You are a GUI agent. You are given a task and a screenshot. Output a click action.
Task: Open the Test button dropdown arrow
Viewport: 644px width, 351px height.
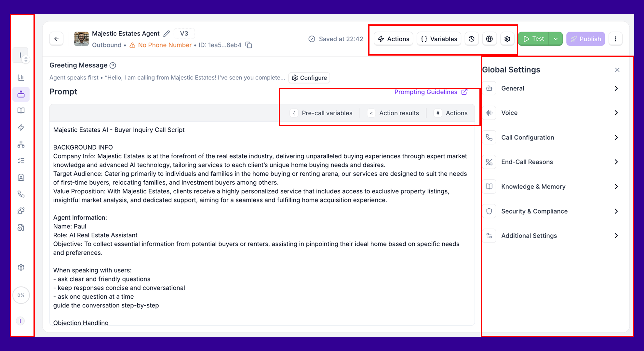click(556, 39)
